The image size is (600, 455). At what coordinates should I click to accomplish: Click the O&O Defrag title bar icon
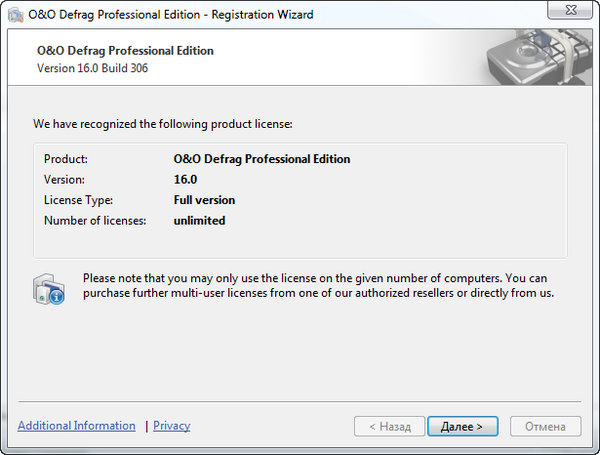point(15,14)
